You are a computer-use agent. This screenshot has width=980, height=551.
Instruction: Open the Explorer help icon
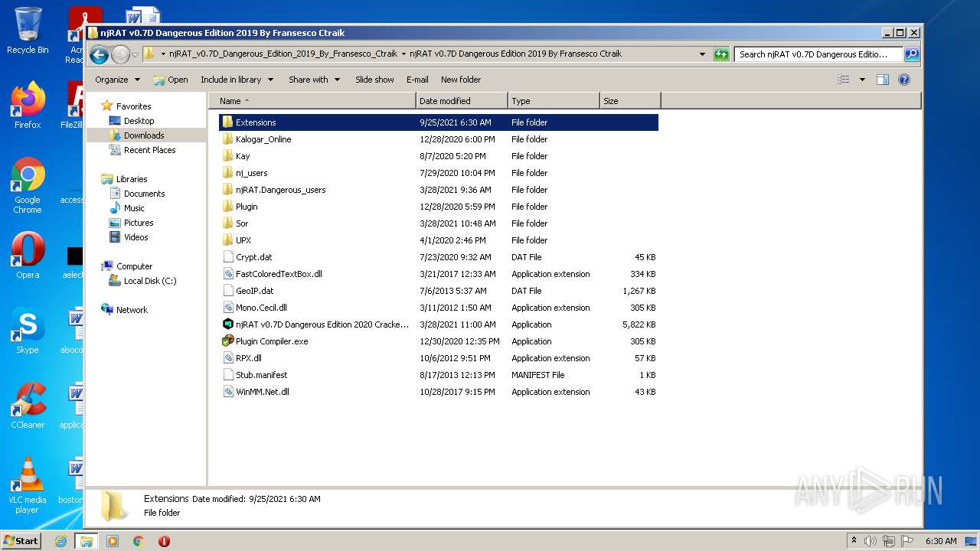[904, 80]
